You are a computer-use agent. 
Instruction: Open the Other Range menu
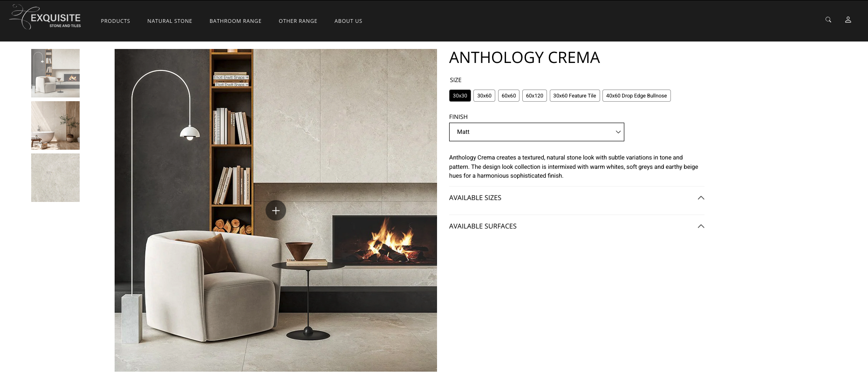click(298, 21)
